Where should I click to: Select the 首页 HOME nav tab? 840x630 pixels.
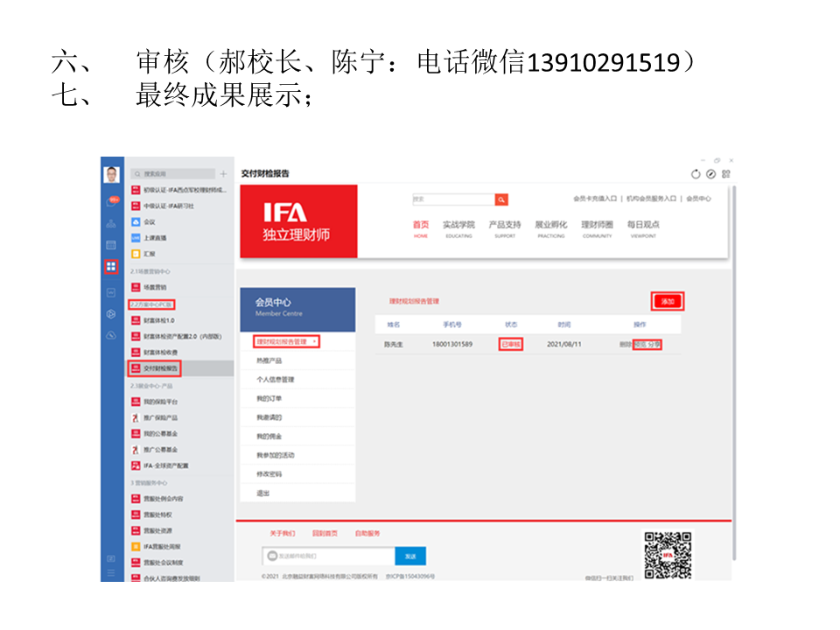(x=421, y=228)
